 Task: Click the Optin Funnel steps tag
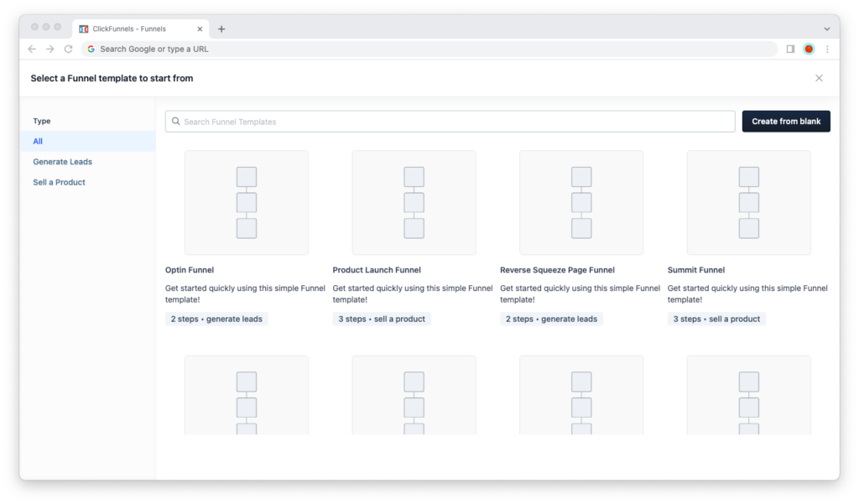[x=216, y=319]
